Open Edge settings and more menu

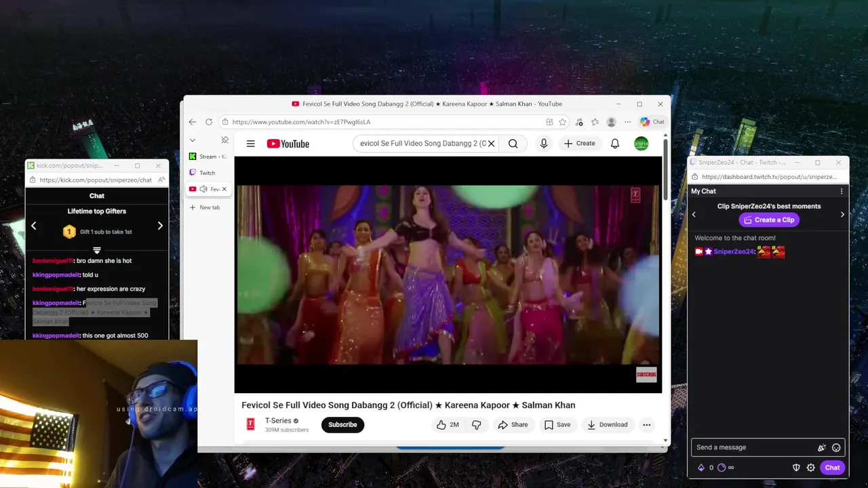(x=627, y=122)
